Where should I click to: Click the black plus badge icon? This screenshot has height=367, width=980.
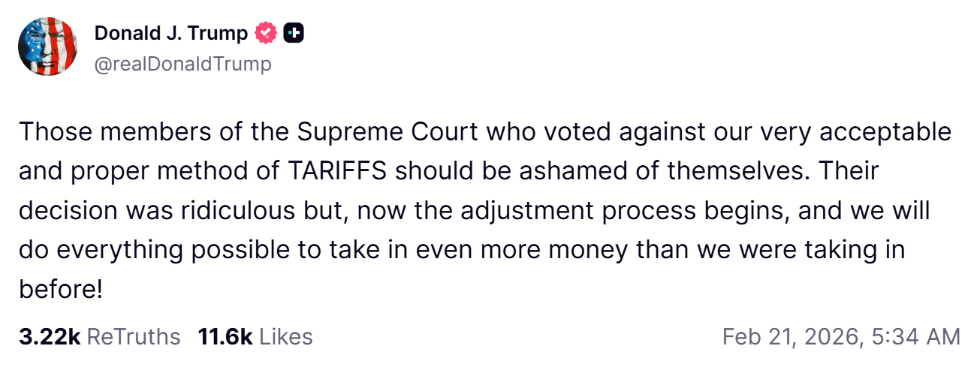point(294,33)
